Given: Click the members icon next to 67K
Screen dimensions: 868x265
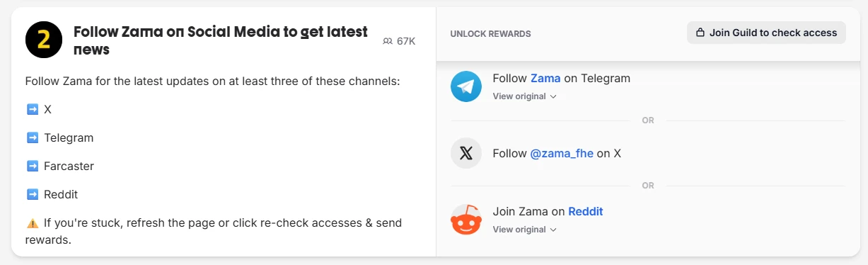Looking at the screenshot, I should 387,41.
